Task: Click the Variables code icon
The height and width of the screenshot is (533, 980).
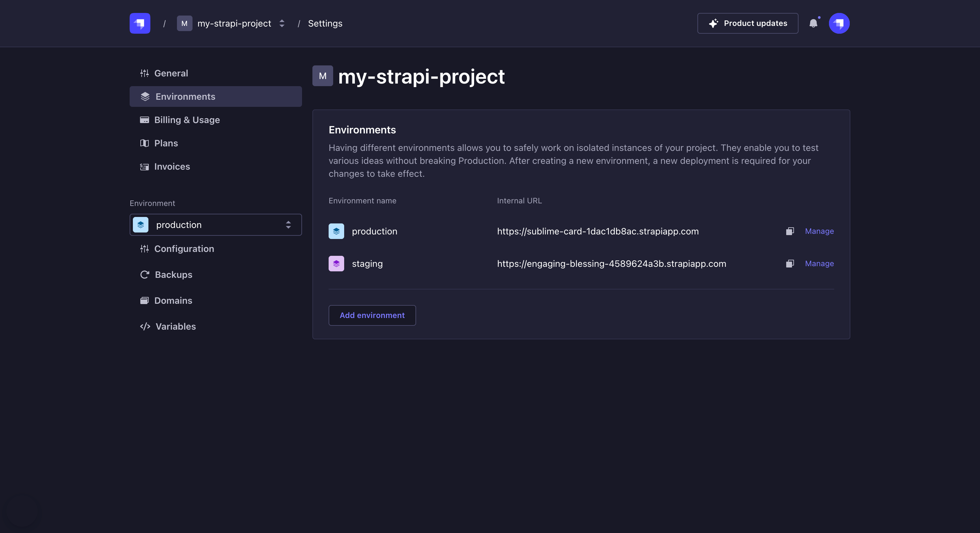Action: [145, 326]
